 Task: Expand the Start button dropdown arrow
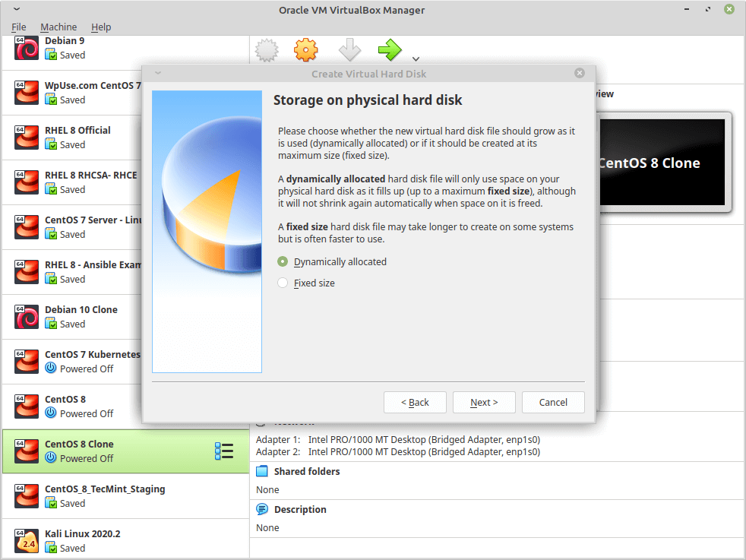[x=416, y=59]
